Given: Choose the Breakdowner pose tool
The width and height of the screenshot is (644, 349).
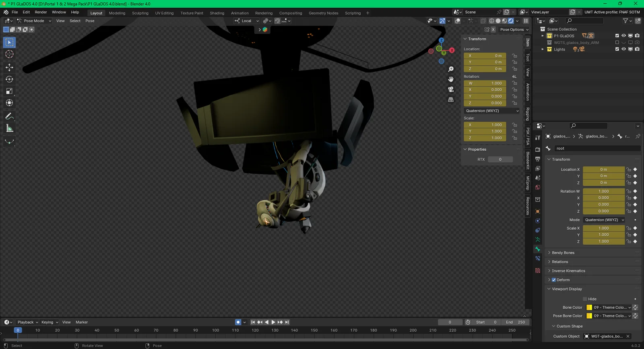Looking at the screenshot, I should point(9,141).
